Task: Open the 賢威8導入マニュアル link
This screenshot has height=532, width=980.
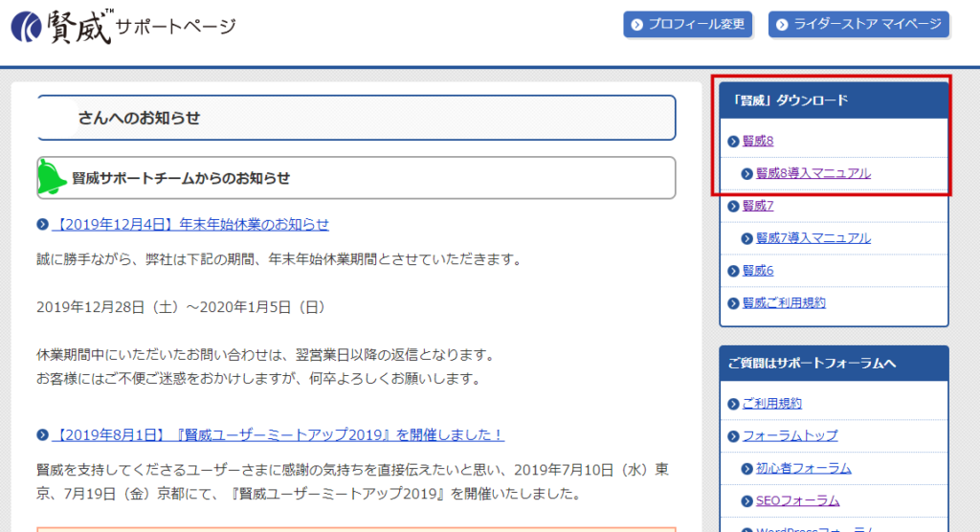Action: pos(813,174)
